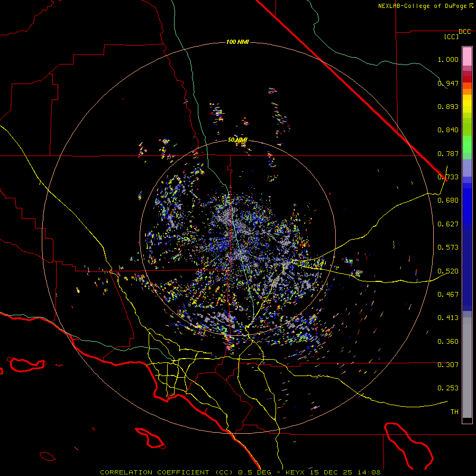Select the 0.467 legend value

(448, 295)
